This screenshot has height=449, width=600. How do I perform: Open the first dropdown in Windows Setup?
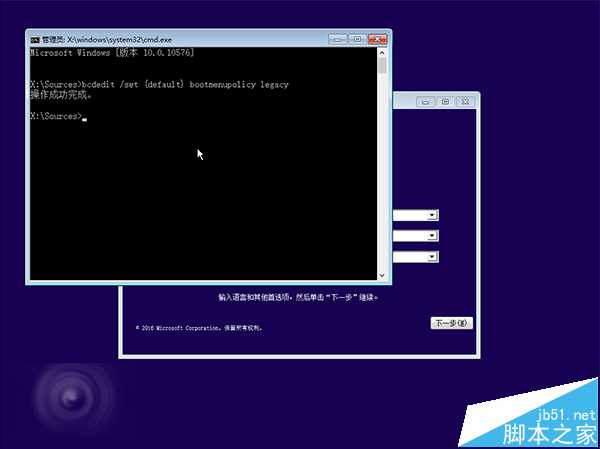pyautogui.click(x=432, y=216)
